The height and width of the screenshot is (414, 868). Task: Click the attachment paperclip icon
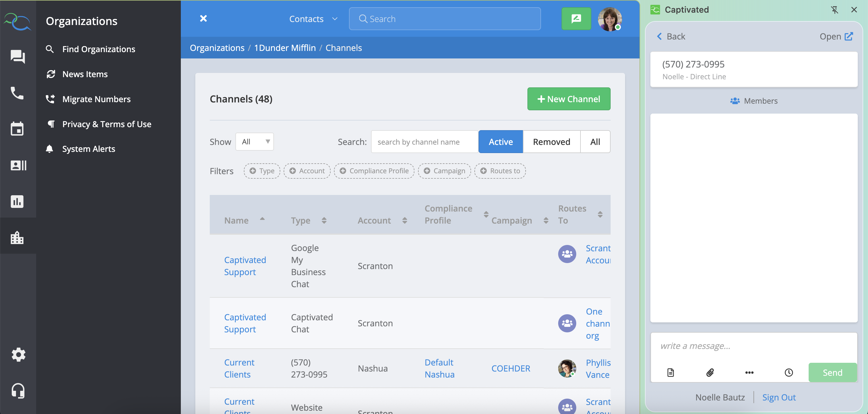(710, 372)
